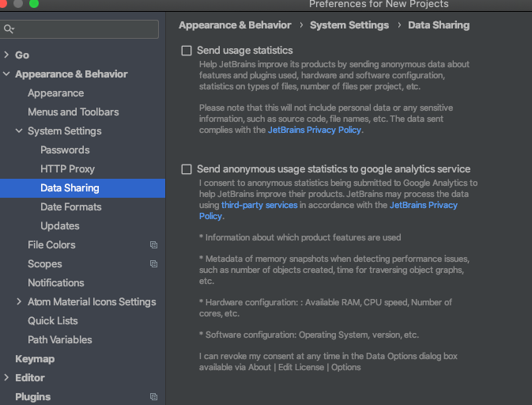Select Passwords under System Settings
Viewport: 532px width, 405px height.
coord(65,150)
